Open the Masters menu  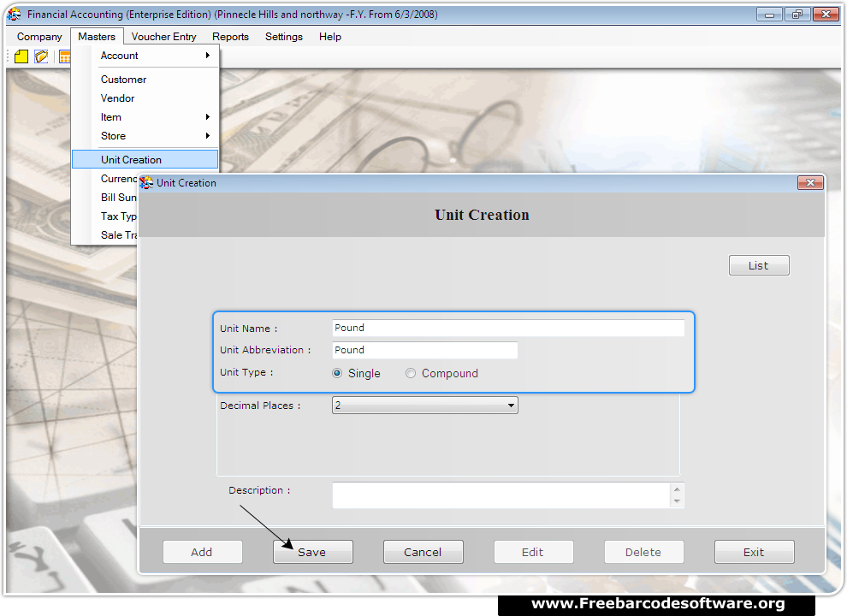(x=97, y=37)
